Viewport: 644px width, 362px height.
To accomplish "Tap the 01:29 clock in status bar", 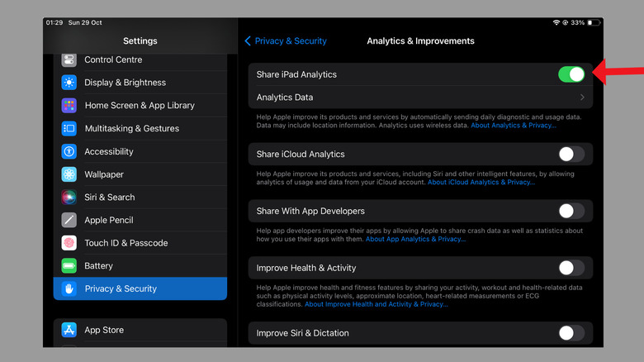I will point(54,22).
